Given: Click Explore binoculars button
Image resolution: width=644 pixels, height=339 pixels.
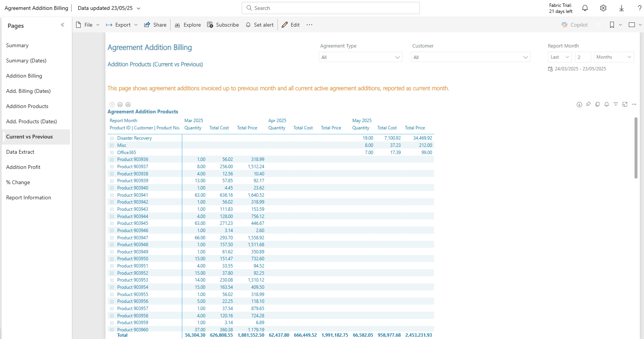Looking at the screenshot, I should 188,25.
